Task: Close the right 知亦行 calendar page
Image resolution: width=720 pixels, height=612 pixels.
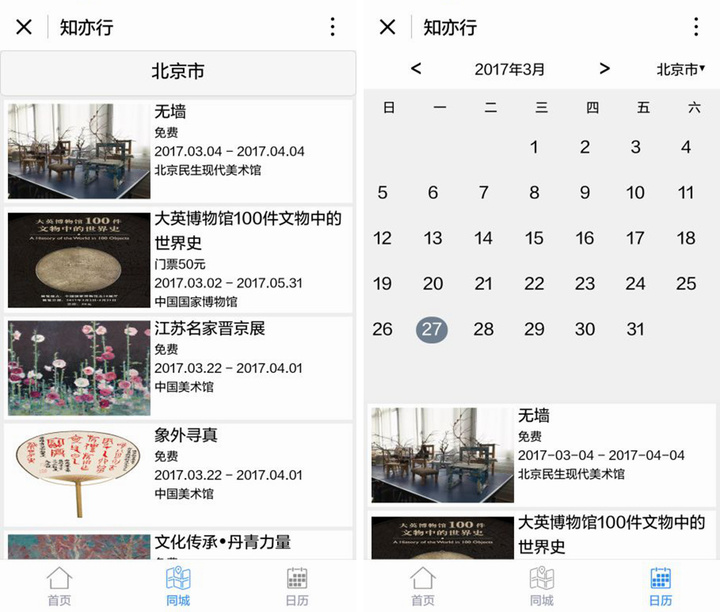Action: (x=388, y=27)
